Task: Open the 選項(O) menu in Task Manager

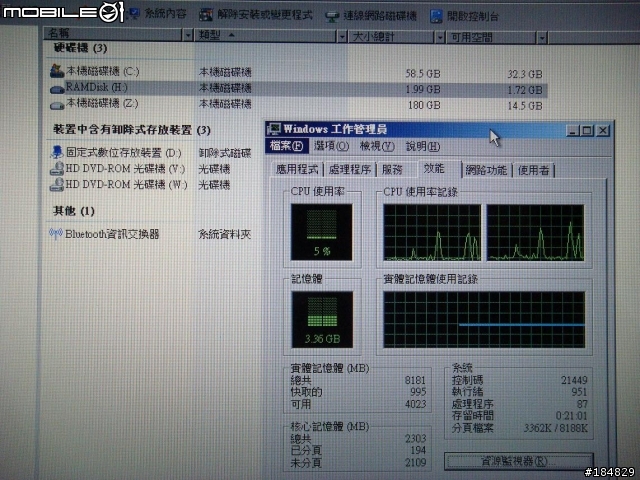Action: [x=331, y=146]
